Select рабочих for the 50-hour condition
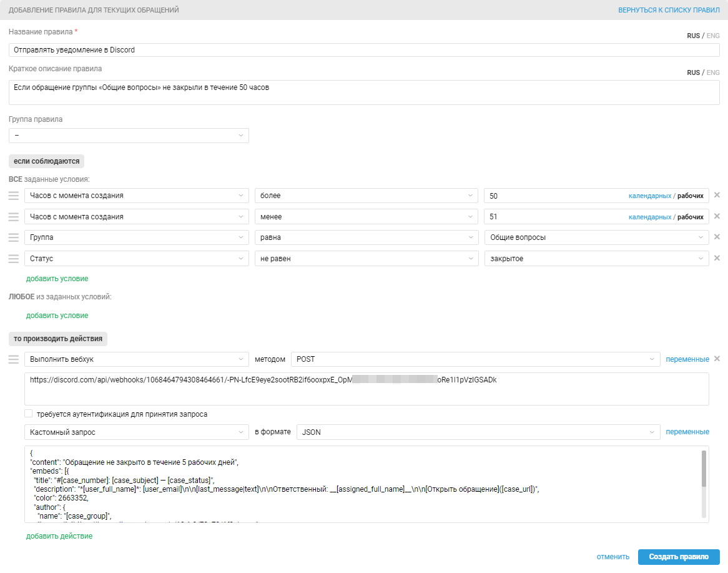Screen dimensions: 728x573 coord(690,196)
